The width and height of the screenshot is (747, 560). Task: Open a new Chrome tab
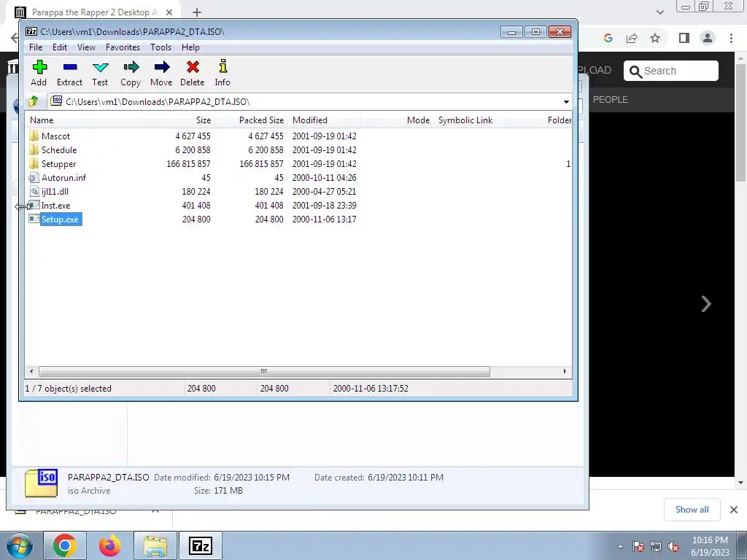pos(197,12)
